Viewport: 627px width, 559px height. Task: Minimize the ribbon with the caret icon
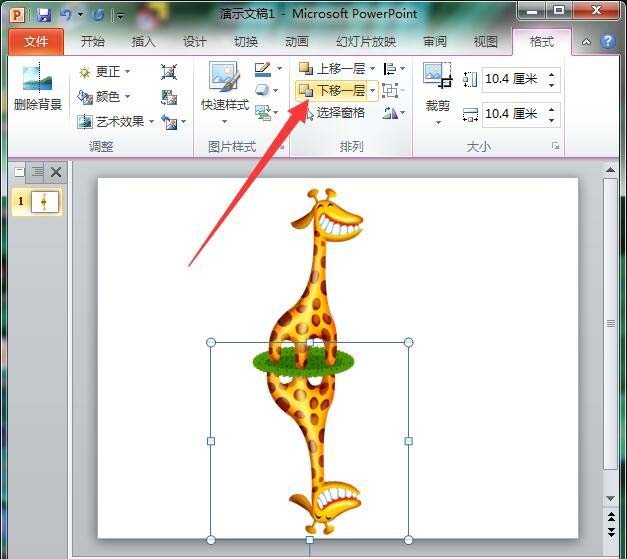point(586,42)
